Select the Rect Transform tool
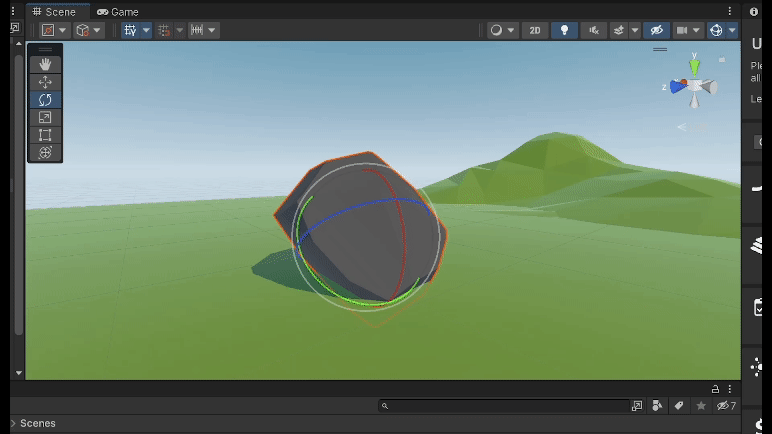Viewport: 772px width, 434px height. [45, 135]
